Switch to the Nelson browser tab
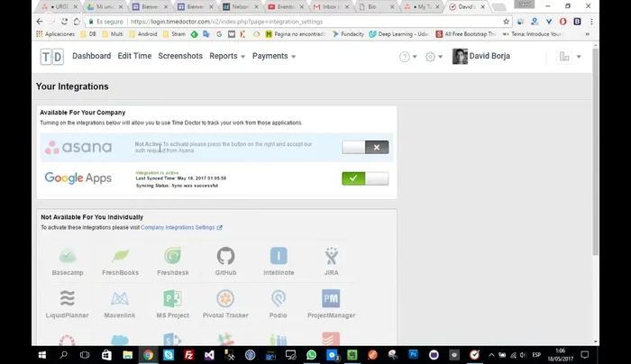Image resolution: width=631 pixels, height=364 pixels. pos(242,7)
